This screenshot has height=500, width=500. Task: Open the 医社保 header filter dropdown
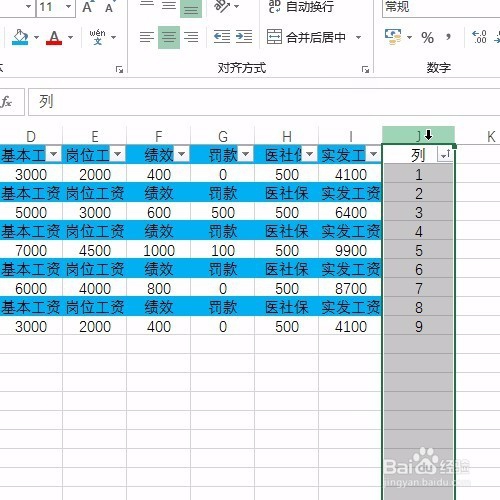[309, 154]
